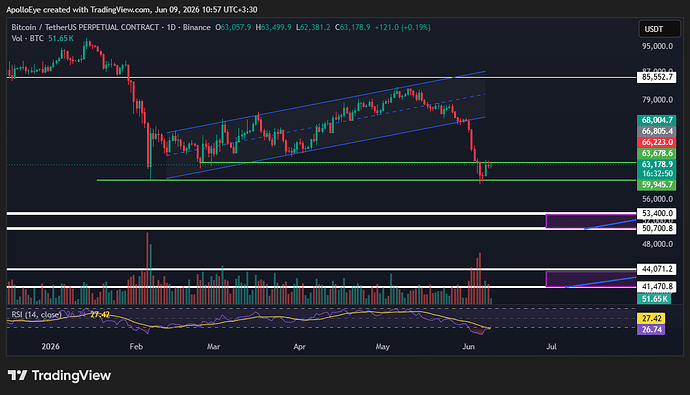The image size is (690, 395).
Task: Click the Feb label on time axis
Action: tap(136, 347)
